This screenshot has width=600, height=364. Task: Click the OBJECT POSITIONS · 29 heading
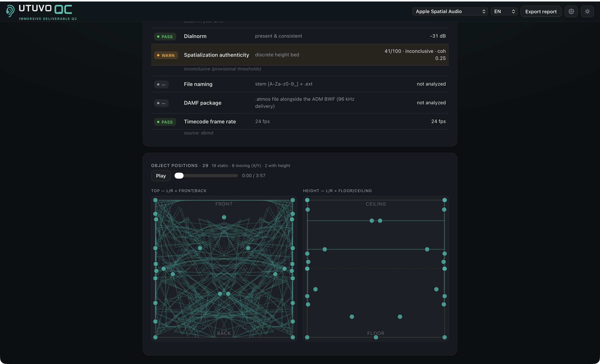pyautogui.click(x=180, y=166)
